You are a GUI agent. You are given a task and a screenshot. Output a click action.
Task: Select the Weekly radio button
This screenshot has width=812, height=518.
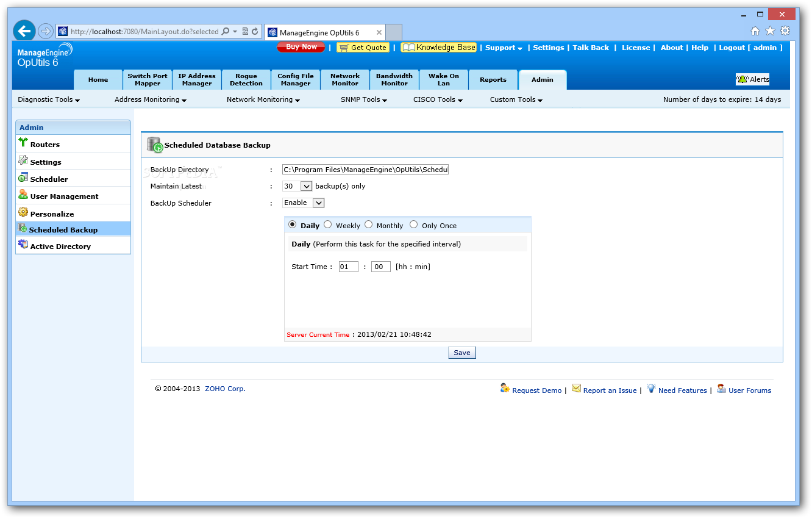pyautogui.click(x=328, y=225)
